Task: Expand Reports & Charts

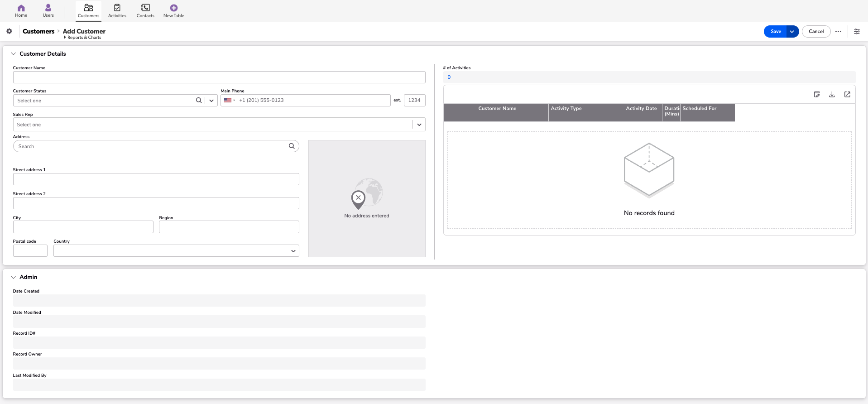Action: point(82,38)
